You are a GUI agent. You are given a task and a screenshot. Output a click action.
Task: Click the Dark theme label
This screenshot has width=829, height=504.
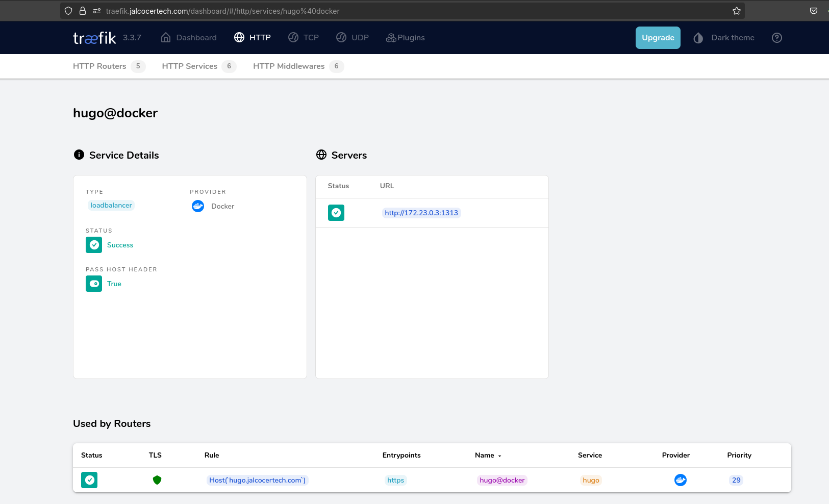[733, 38]
